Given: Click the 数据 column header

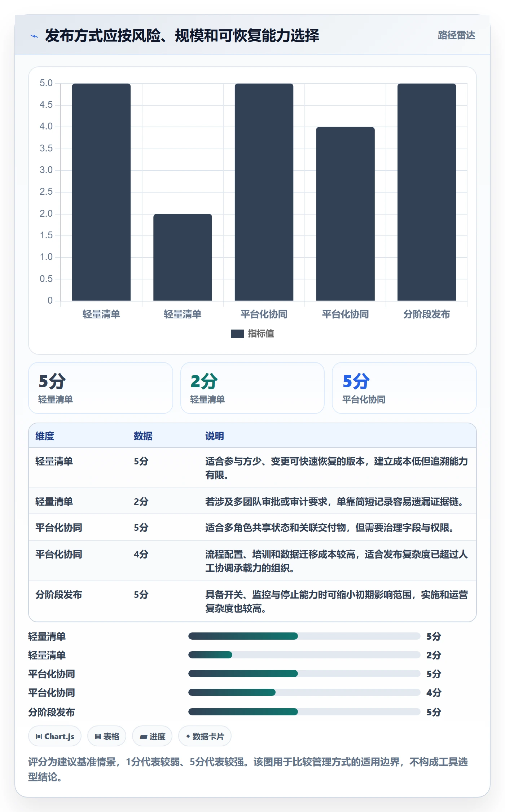Looking at the screenshot, I should 143,436.
